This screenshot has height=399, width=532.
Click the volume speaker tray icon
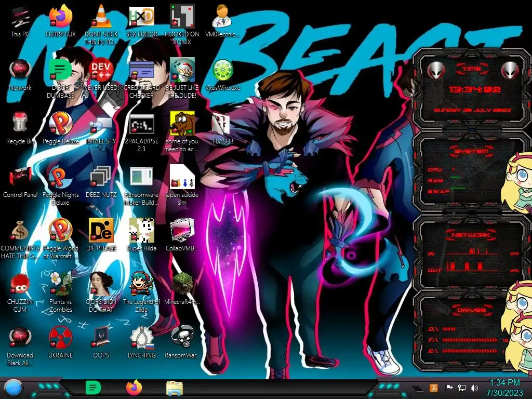474,388
